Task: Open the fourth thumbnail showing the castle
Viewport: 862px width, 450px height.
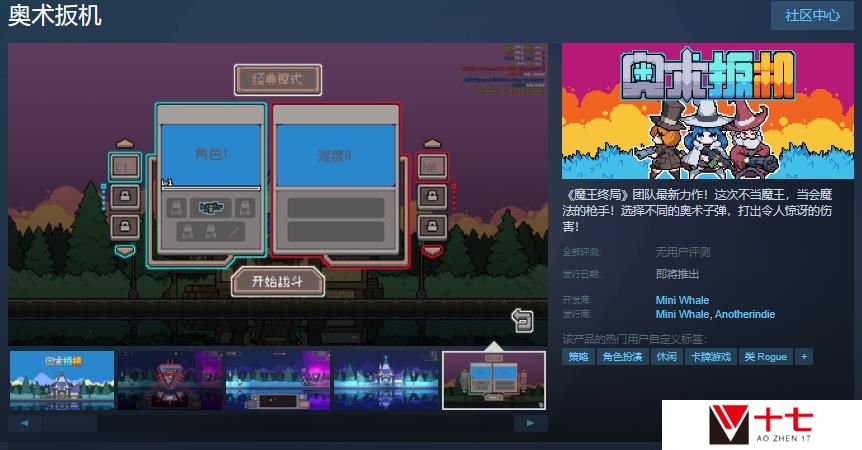Action: (386, 380)
